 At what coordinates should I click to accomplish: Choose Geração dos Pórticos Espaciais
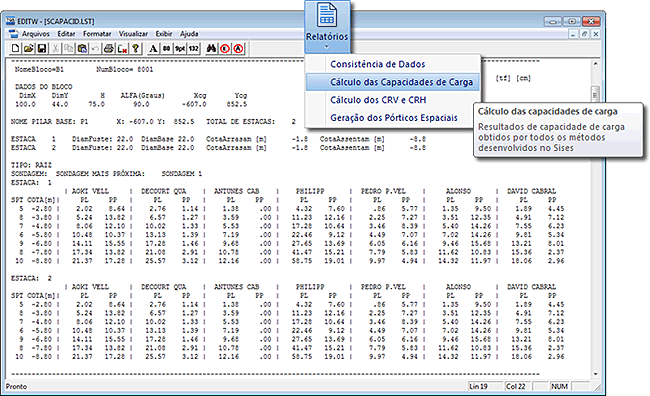pos(393,118)
